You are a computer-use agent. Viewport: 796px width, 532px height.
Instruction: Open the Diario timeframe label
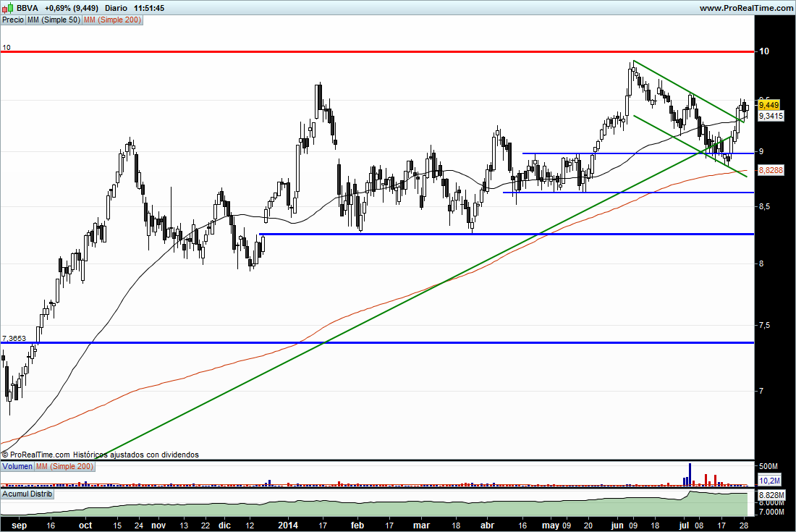(117, 8)
